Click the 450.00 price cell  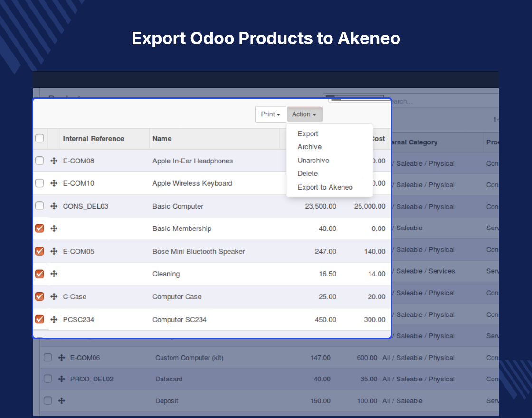[325, 320]
